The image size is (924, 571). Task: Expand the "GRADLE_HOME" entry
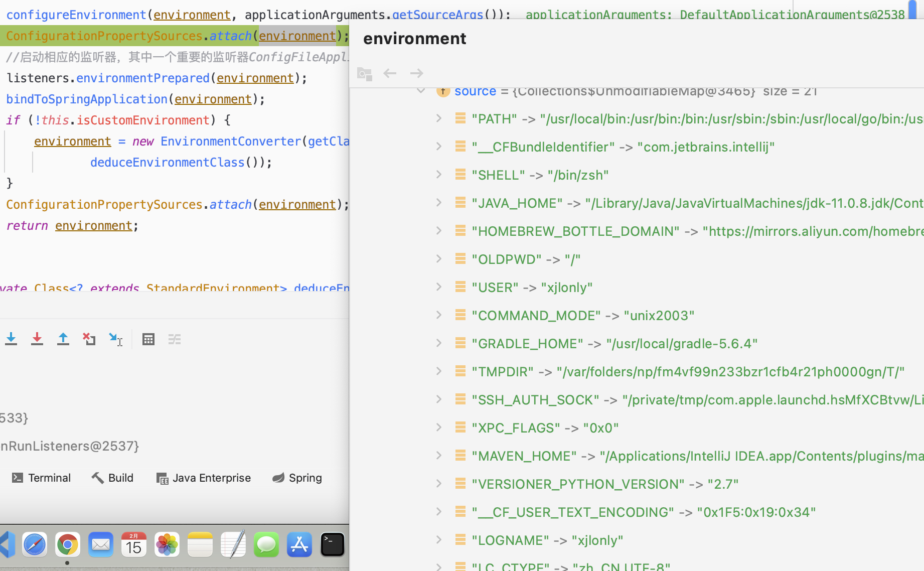(439, 343)
